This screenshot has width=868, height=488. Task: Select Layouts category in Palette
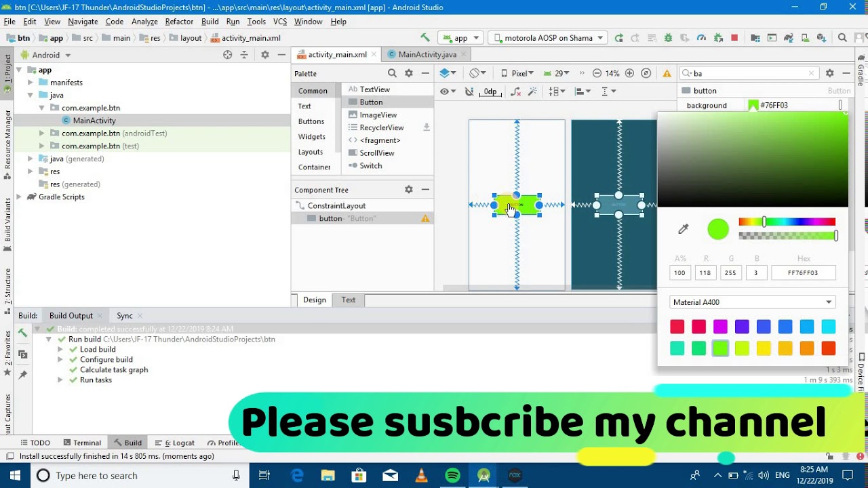coord(311,152)
